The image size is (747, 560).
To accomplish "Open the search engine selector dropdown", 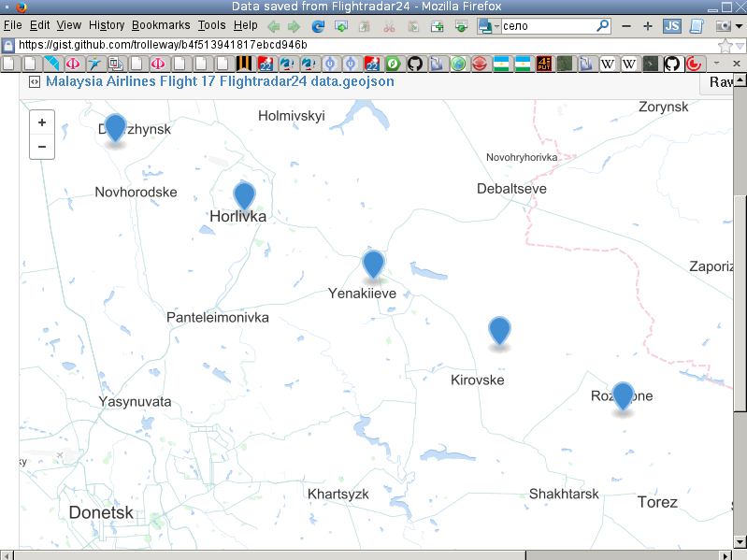I will point(488,26).
